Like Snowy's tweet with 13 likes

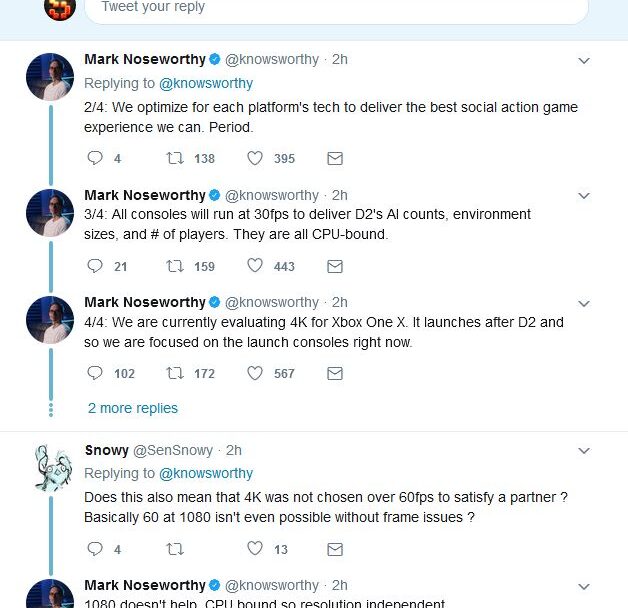pyautogui.click(x=255, y=548)
